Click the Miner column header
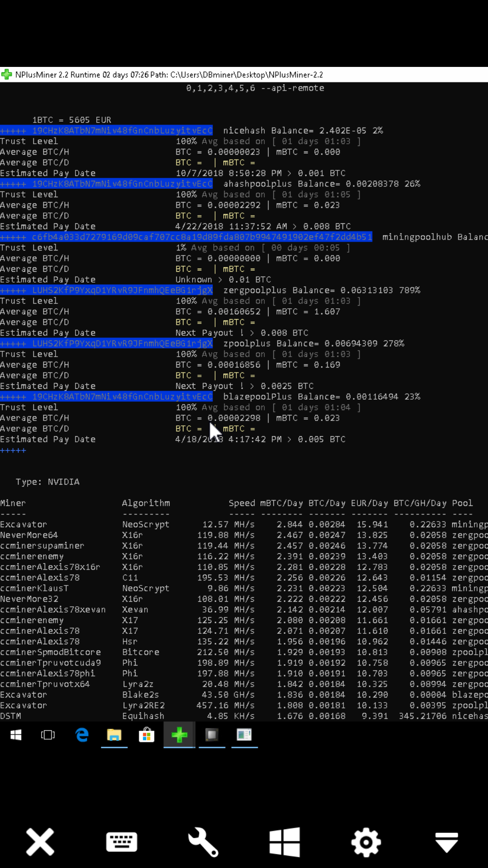Viewport: 488px width, 868px height. [13, 503]
